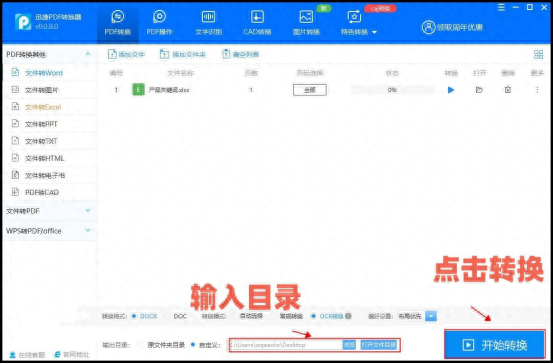The image size is (553, 364).
Task: Click the 开始转换 button
Action: coord(495,345)
